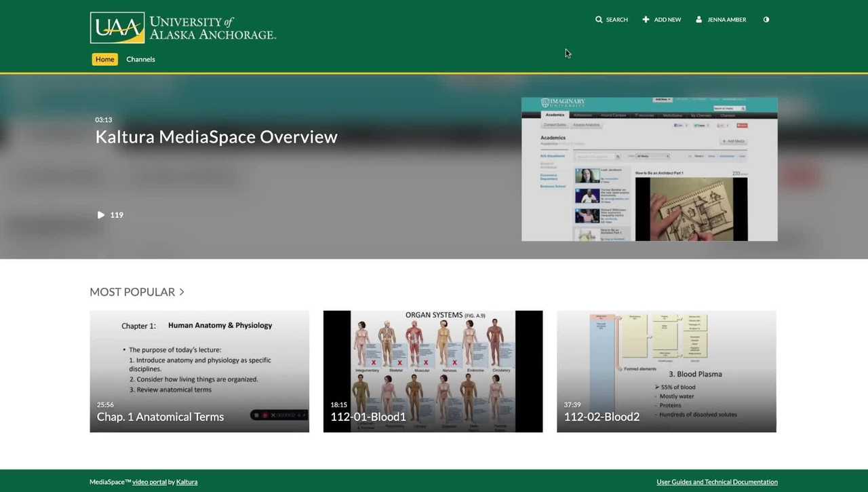Screen dimensions: 868x492
Task: Click the 112-02-Blood2 title text
Action: (601, 417)
